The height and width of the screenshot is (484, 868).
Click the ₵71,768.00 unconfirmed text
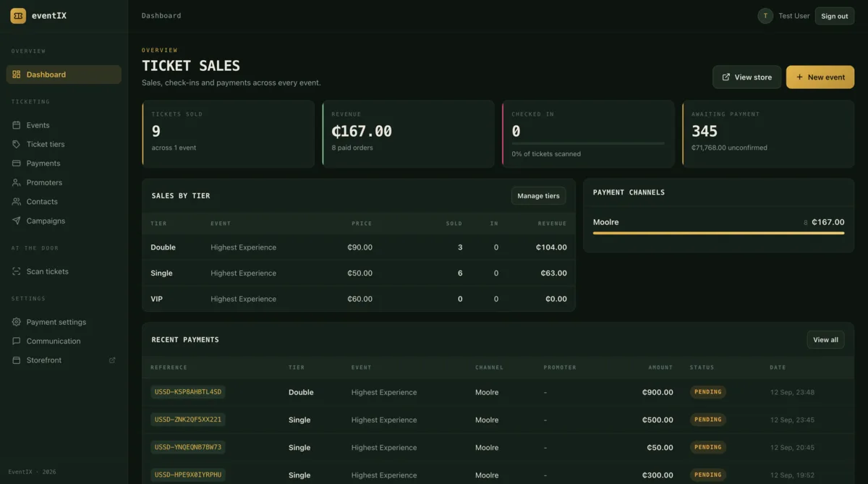(729, 148)
